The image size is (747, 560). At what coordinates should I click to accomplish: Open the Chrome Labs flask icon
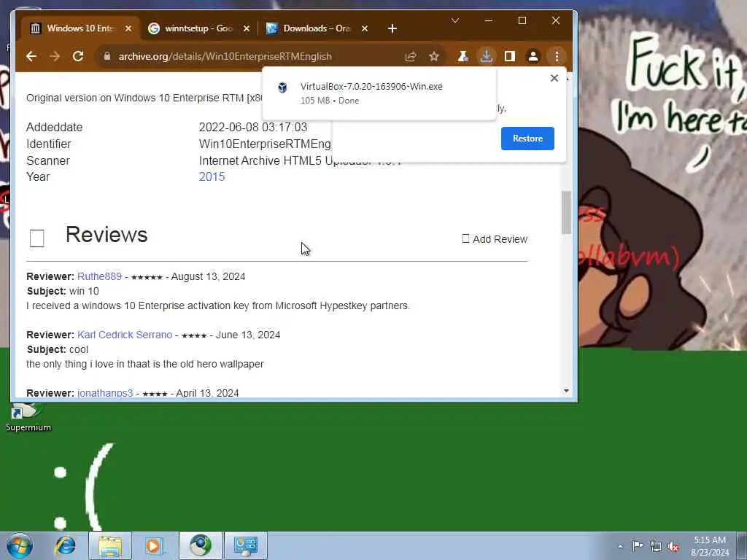tap(462, 56)
